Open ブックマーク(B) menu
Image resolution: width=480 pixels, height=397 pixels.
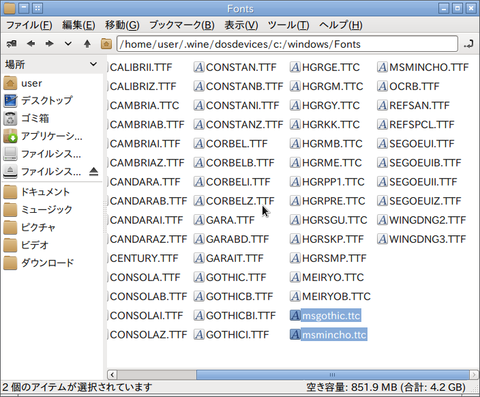[x=182, y=25]
